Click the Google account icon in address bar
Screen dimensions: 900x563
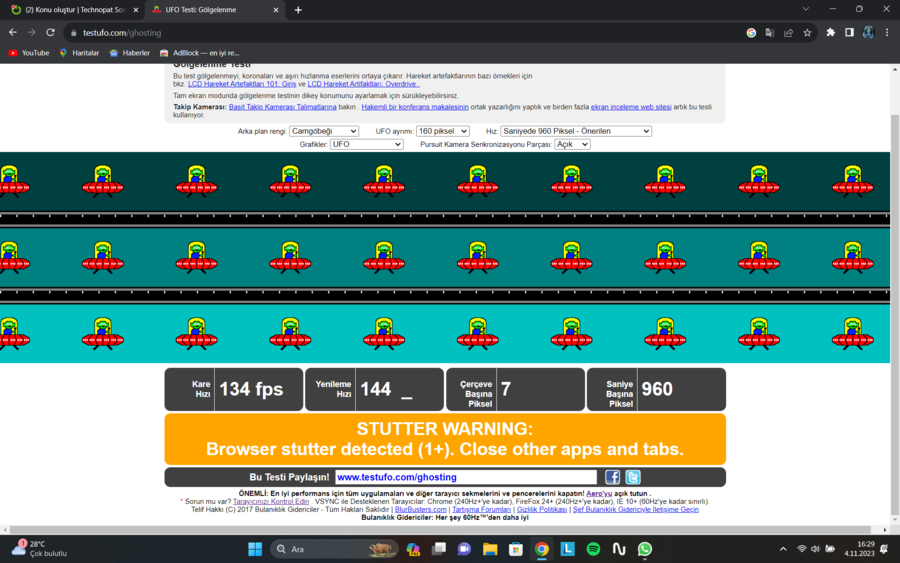(x=751, y=33)
